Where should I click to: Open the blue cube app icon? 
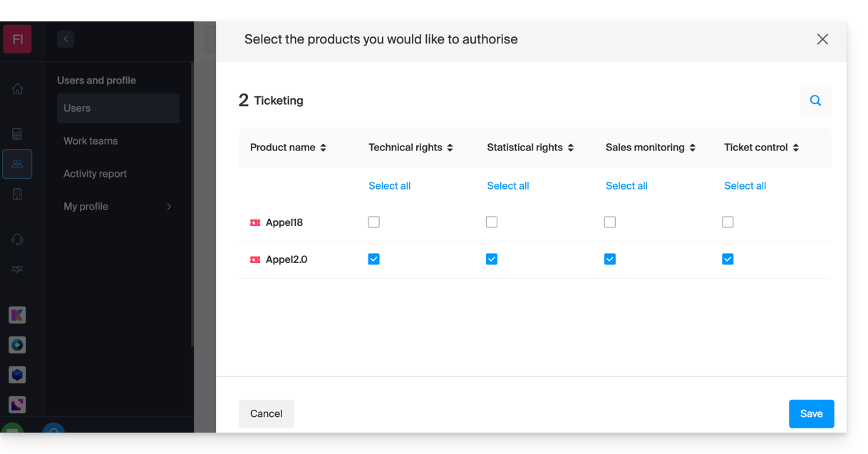coord(18,374)
